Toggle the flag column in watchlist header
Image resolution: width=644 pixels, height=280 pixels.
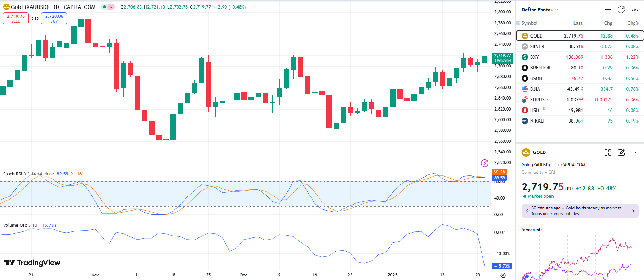(x=518, y=23)
